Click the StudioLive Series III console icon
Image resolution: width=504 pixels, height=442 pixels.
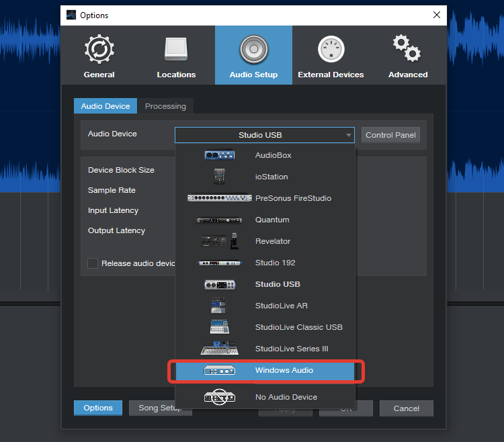(220, 349)
